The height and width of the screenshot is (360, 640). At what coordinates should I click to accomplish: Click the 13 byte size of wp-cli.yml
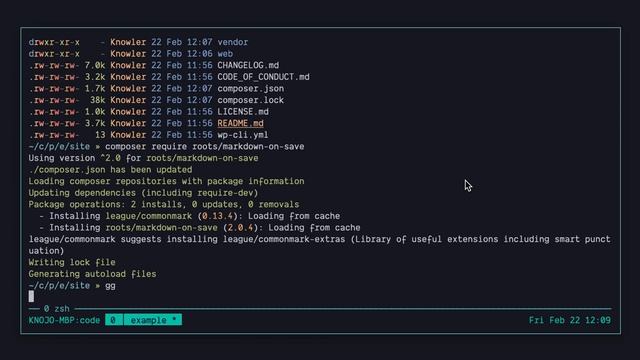click(x=100, y=135)
